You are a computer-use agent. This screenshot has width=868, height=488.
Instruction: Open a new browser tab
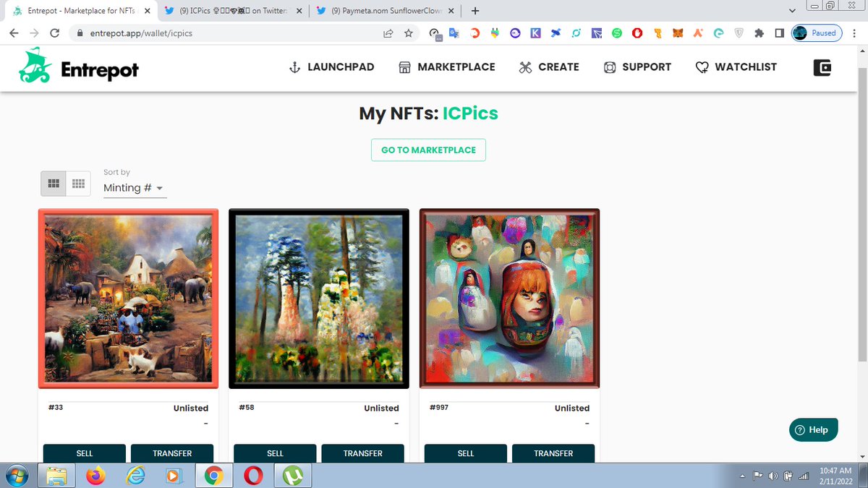point(475,11)
